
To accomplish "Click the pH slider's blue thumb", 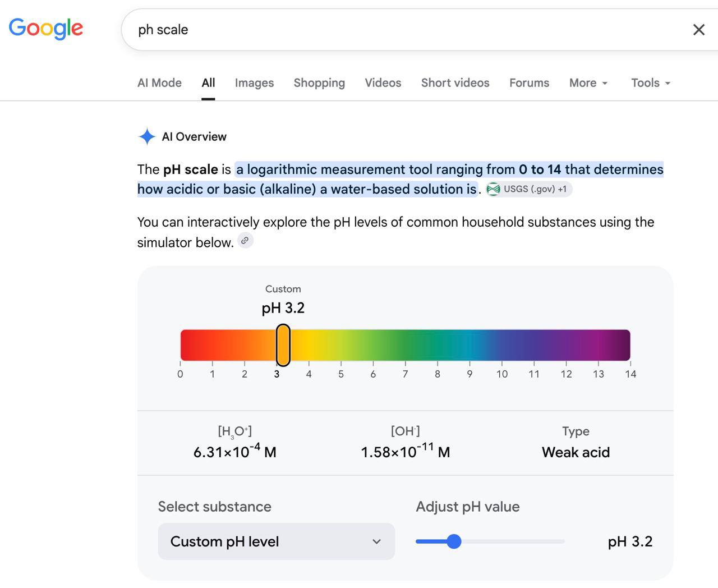I will (454, 541).
